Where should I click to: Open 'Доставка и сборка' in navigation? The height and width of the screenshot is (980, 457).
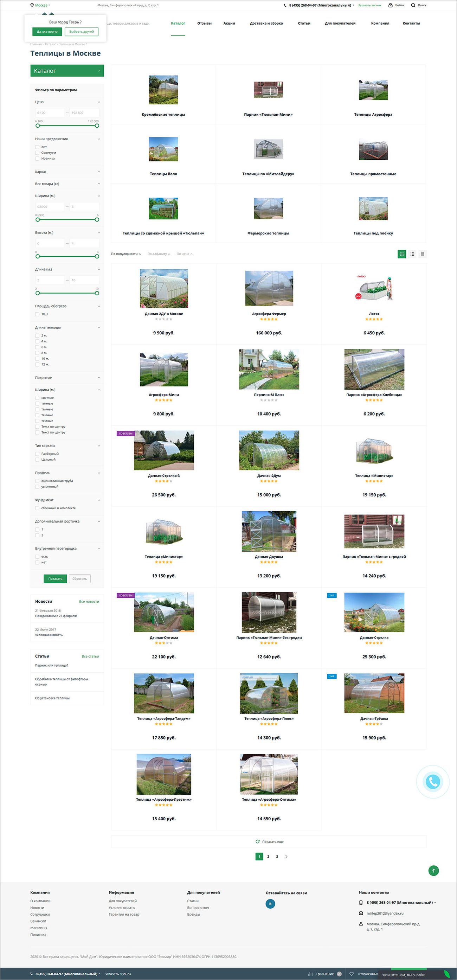(x=266, y=23)
